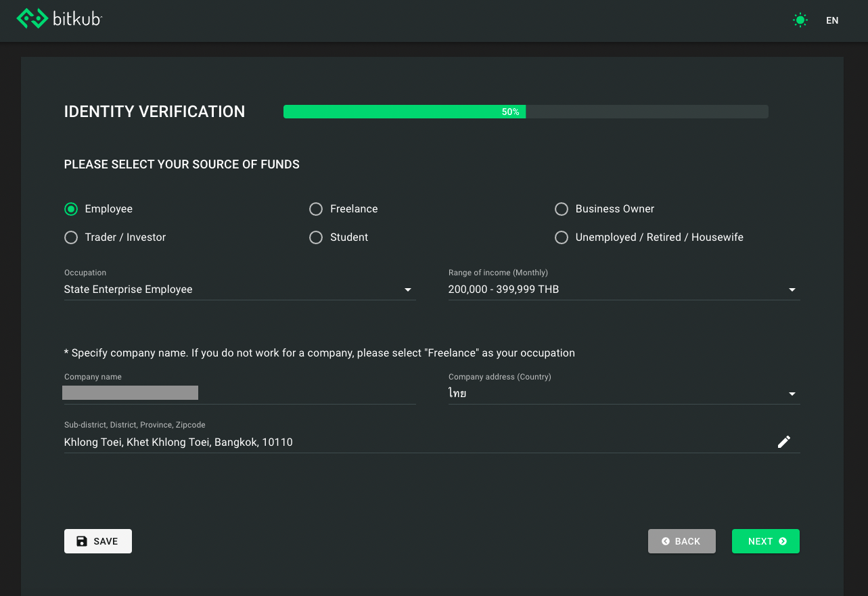868x596 pixels.
Task: Open the Company address Country dropdown
Action: point(622,393)
